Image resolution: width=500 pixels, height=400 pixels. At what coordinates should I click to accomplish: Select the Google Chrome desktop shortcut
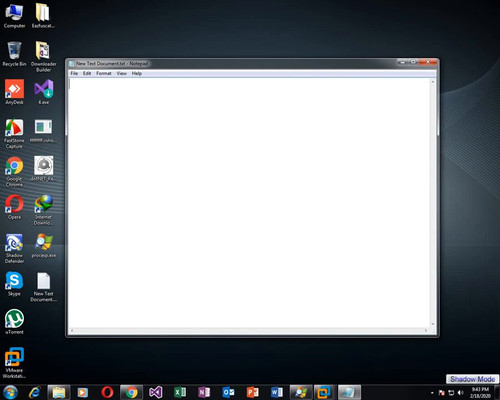pos(14,172)
